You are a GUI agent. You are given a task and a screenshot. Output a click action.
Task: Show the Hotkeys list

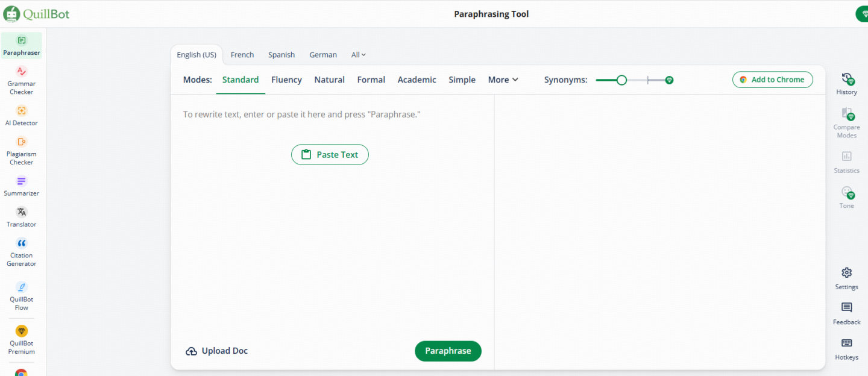click(x=846, y=349)
